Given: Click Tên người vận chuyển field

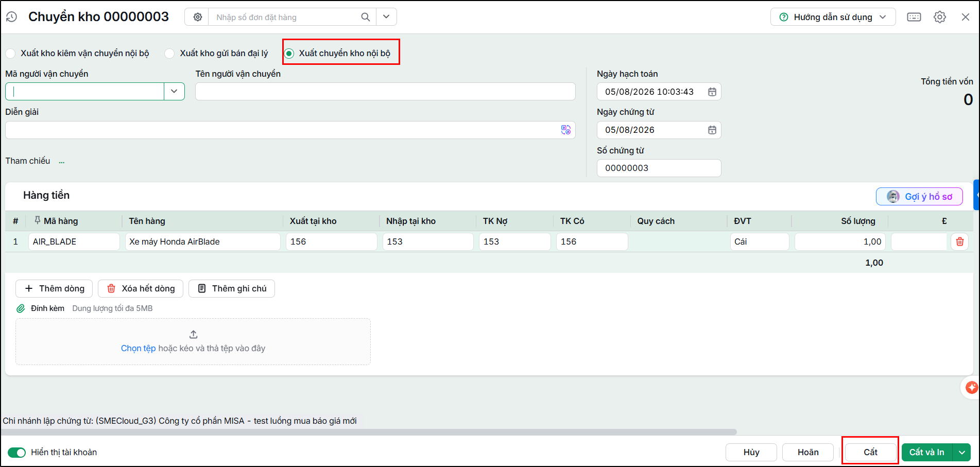Looking at the screenshot, I should (x=385, y=91).
